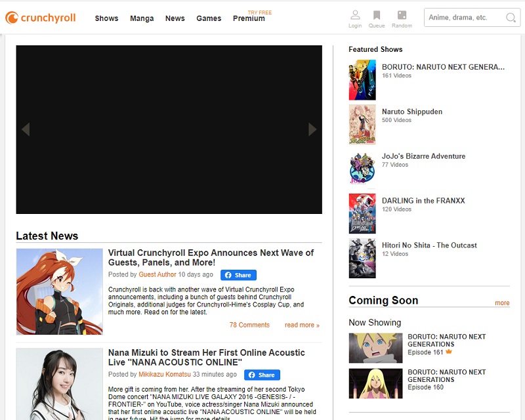525x420 pixels.
Task: Click read more on Expo article
Action: coord(302,325)
